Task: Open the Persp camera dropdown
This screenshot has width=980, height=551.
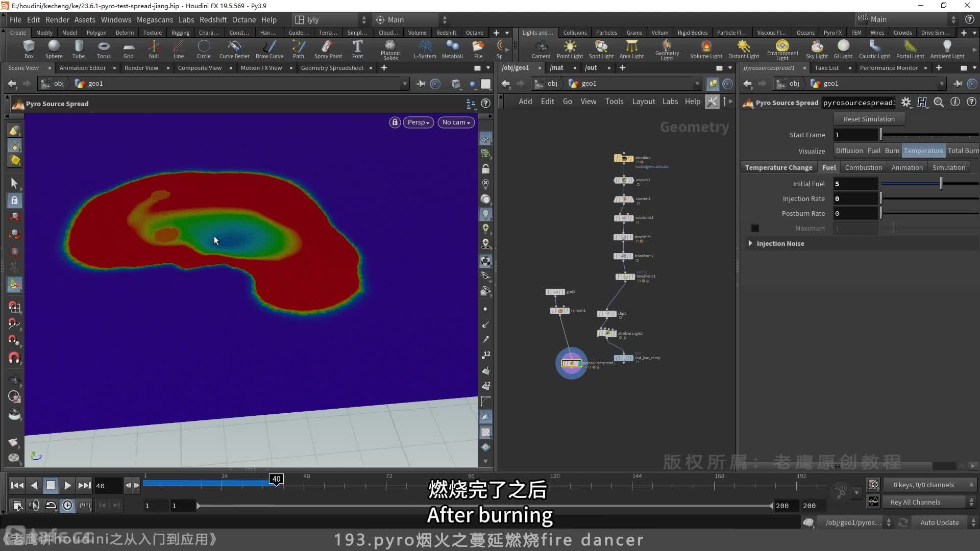Action: point(419,122)
